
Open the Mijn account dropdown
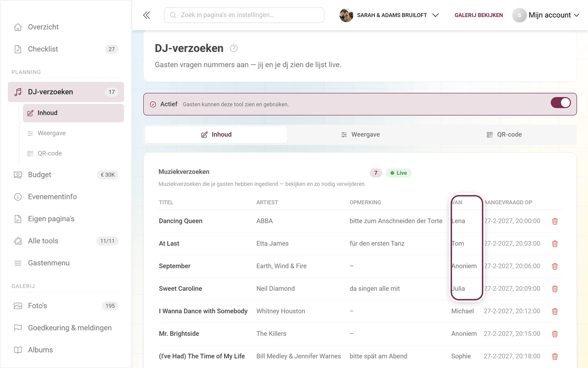point(546,15)
